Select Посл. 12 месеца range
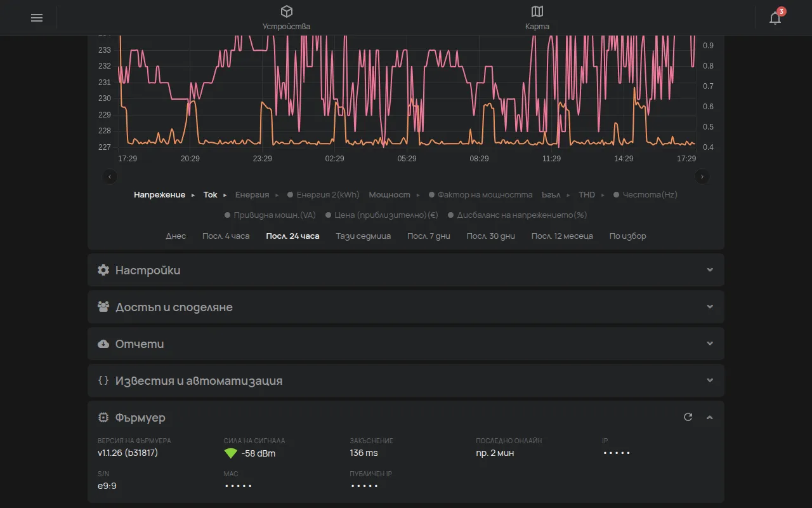This screenshot has width=812, height=508. [562, 236]
